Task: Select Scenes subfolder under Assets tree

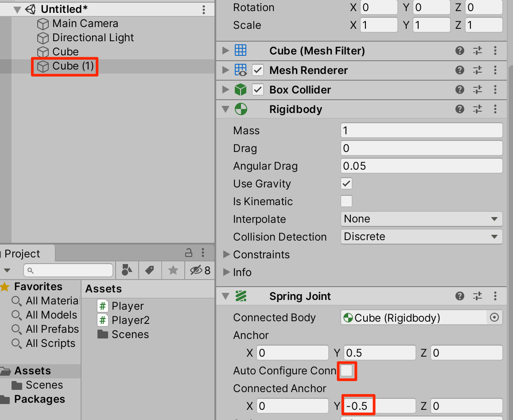Action: pyautogui.click(x=37, y=385)
